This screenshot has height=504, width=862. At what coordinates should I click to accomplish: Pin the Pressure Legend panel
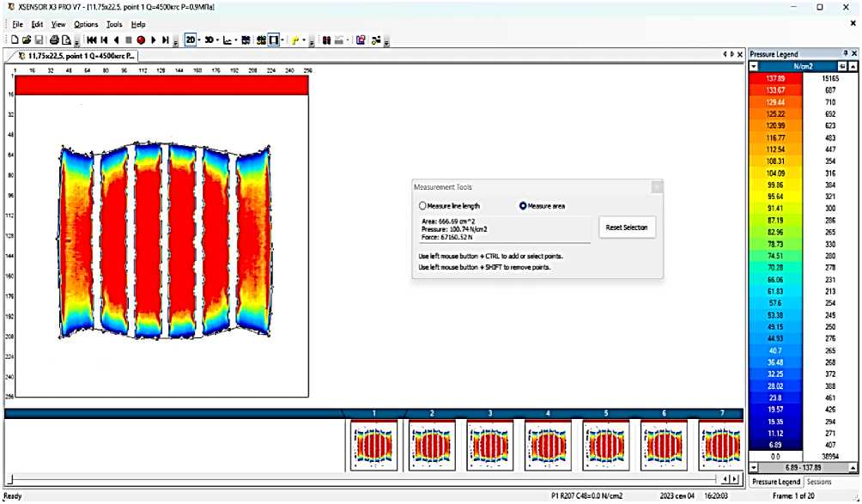point(845,54)
